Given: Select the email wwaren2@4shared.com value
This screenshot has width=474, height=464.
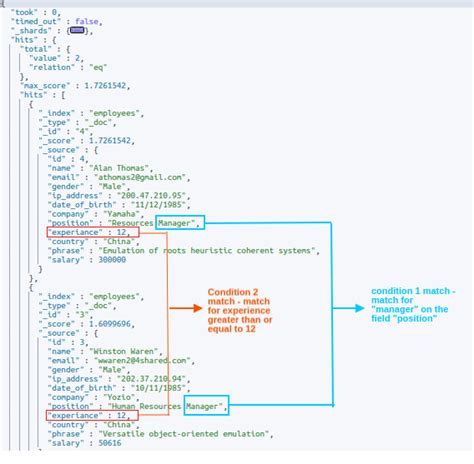Looking at the screenshot, I should click(x=142, y=360).
